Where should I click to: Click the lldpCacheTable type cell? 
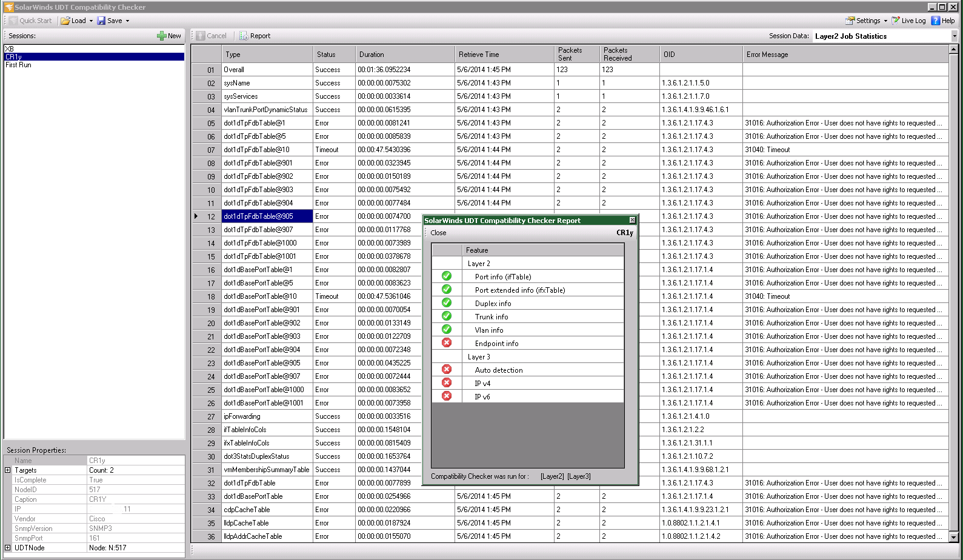click(x=267, y=523)
